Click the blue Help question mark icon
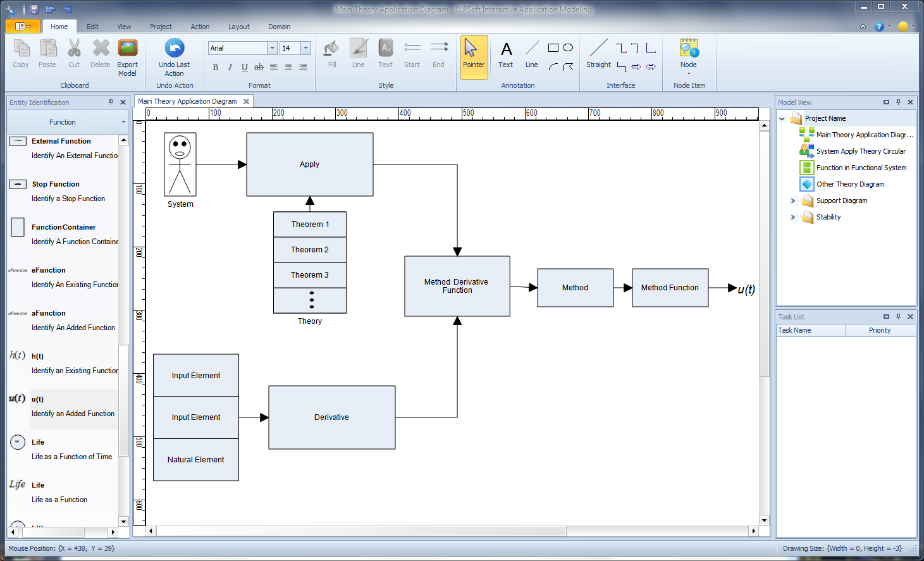This screenshot has width=924, height=561. (878, 27)
